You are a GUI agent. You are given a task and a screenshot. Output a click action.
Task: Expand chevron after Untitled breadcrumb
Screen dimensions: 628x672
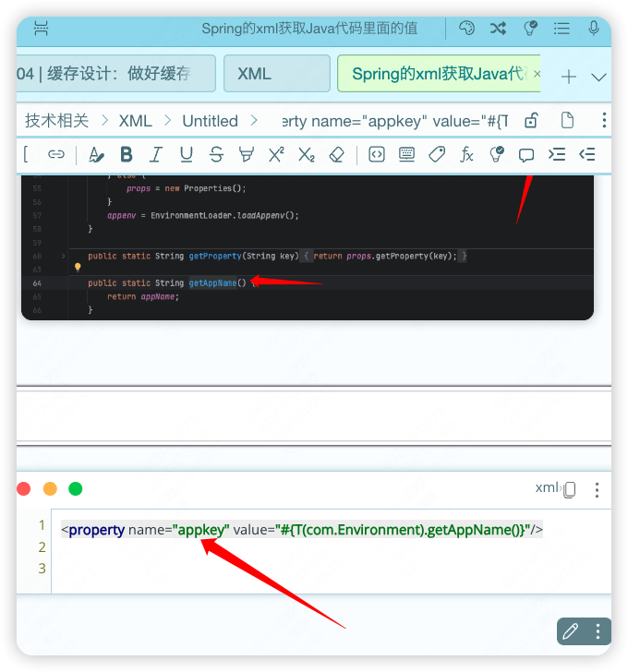coord(254,121)
